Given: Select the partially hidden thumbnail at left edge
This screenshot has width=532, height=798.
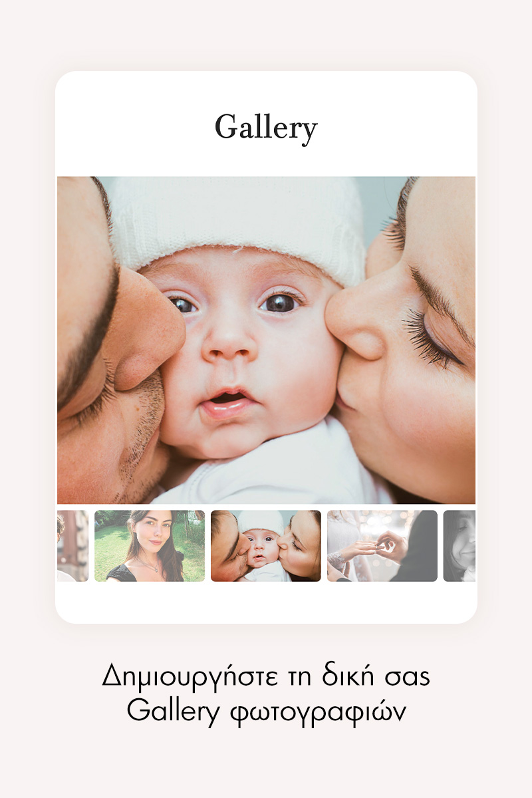Looking at the screenshot, I should [x=72, y=546].
